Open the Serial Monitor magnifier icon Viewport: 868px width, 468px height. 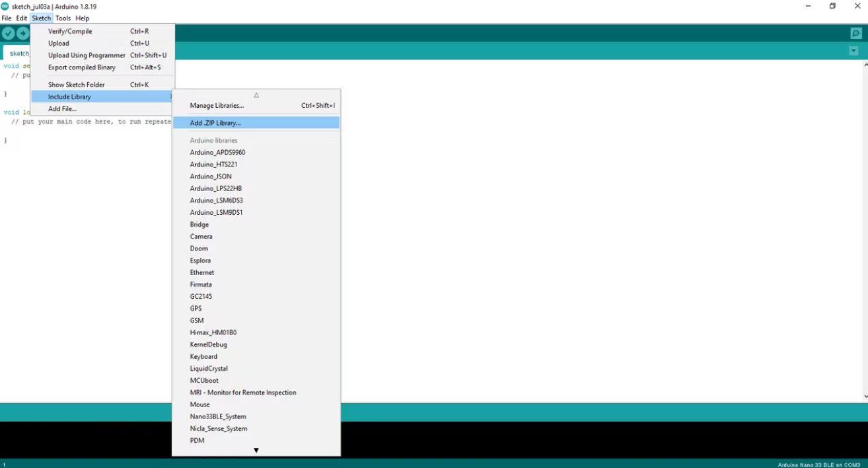(x=856, y=34)
